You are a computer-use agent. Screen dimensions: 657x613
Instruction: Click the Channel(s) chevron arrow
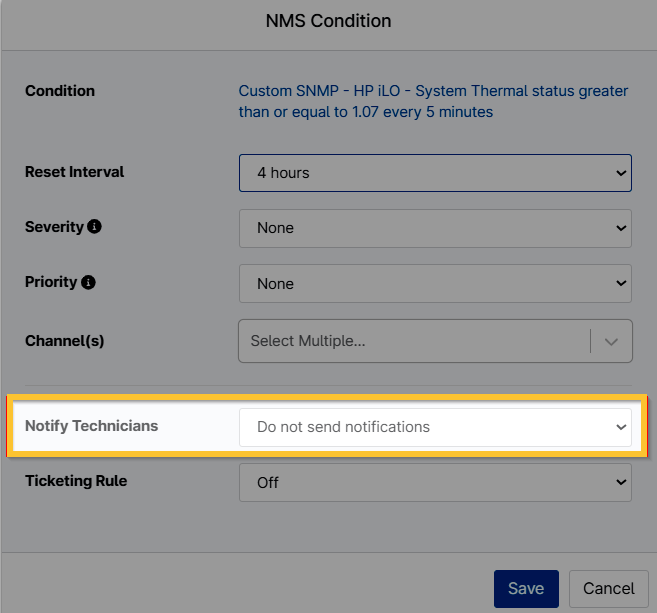pyautogui.click(x=612, y=341)
